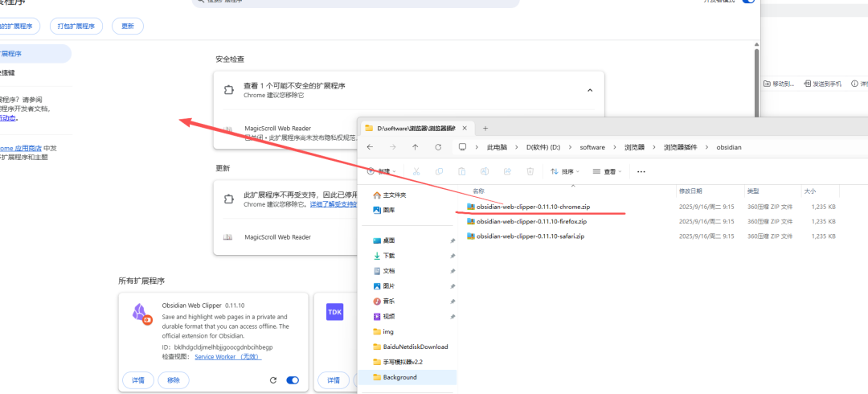Click the cut scissors icon in Explorer toolbar

pyautogui.click(x=416, y=171)
